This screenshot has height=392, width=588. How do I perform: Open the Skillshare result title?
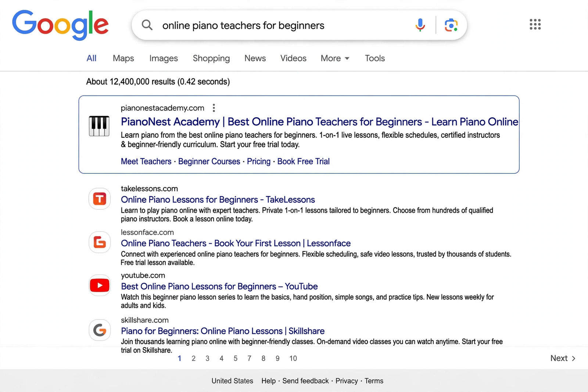click(x=223, y=331)
